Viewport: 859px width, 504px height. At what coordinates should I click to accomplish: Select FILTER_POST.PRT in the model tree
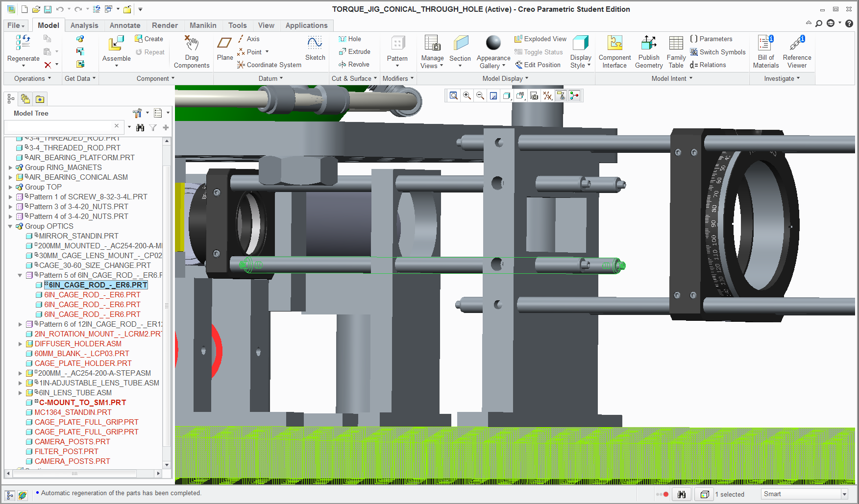(x=66, y=452)
